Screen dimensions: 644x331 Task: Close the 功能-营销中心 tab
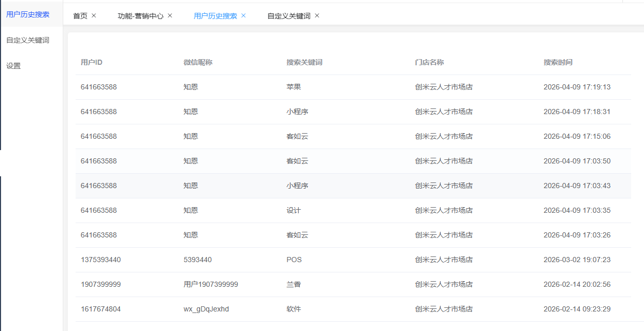pos(170,15)
